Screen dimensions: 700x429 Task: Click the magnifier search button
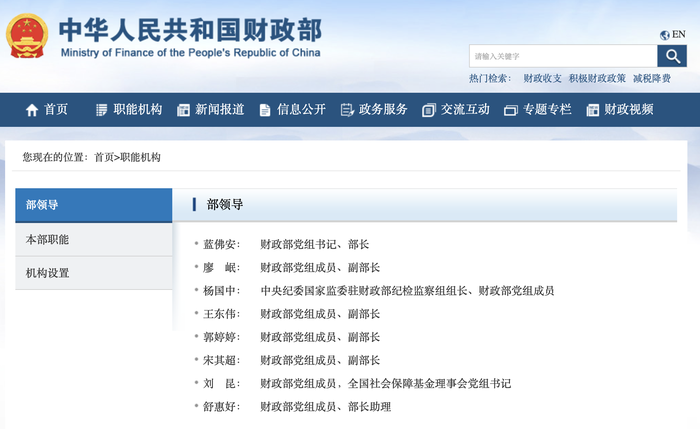672,56
